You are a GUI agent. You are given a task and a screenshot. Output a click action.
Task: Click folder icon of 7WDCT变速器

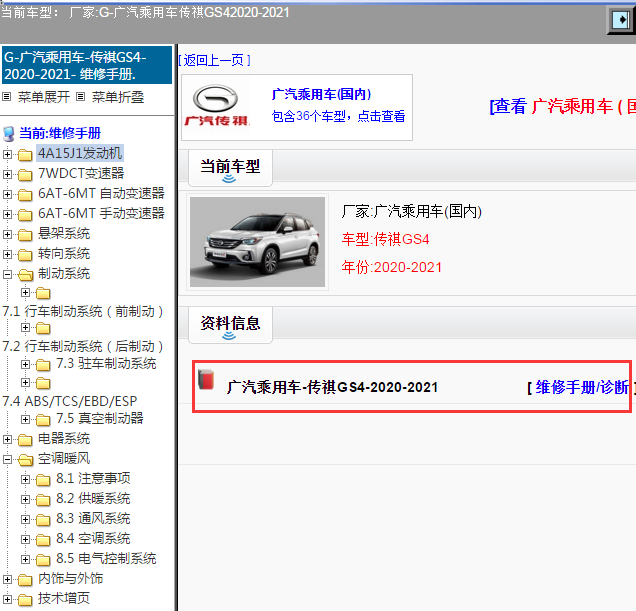click(25, 174)
